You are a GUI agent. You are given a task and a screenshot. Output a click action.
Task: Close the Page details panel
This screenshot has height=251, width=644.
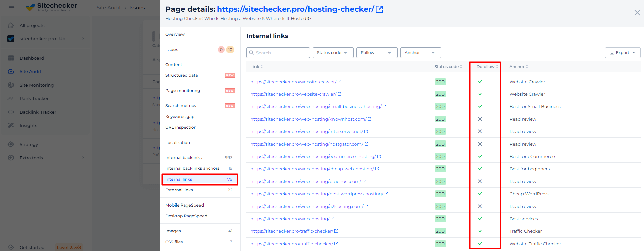[637, 13]
